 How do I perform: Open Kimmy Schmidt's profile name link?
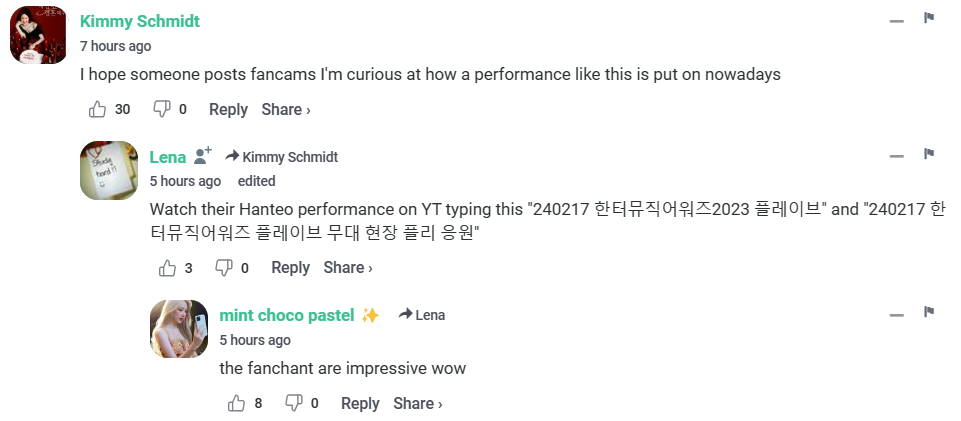tap(140, 21)
